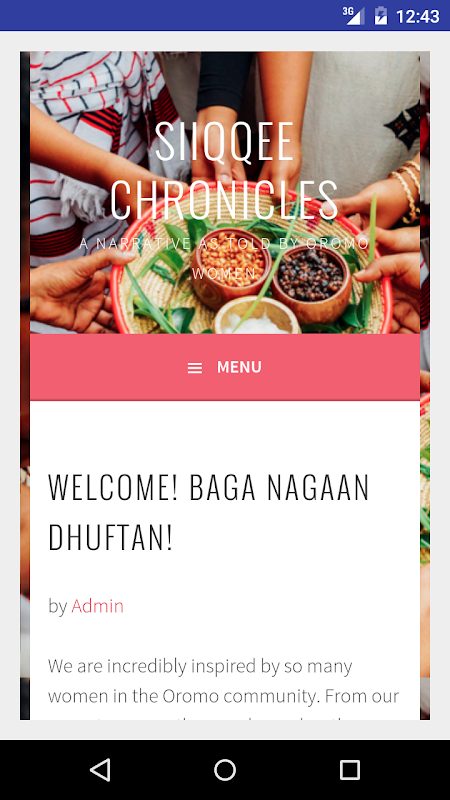Tap the 12:43 clock in status bar
The image size is (450, 800).
coord(417,16)
